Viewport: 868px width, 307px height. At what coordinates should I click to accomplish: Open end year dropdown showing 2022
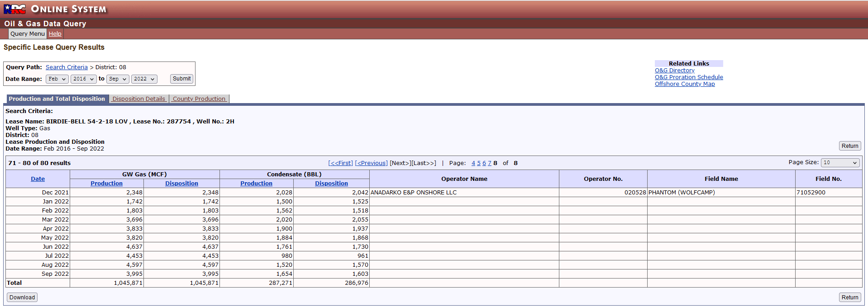coord(144,79)
